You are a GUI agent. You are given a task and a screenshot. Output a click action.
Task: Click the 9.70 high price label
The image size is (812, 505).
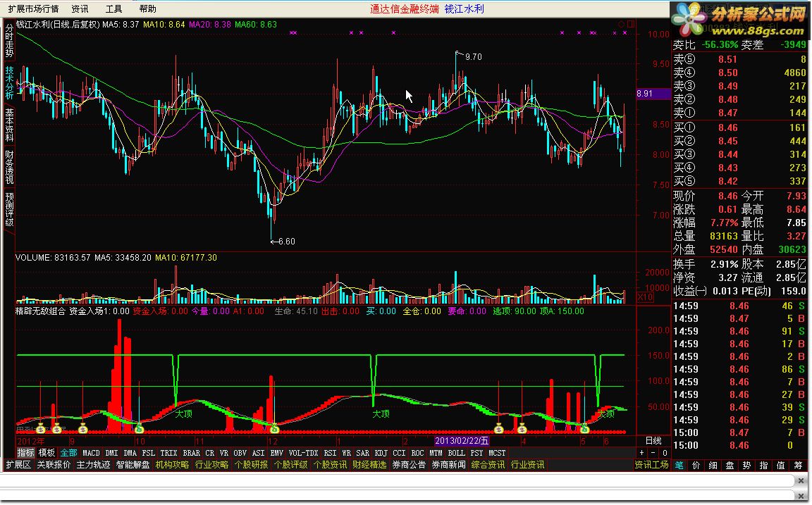[474, 57]
